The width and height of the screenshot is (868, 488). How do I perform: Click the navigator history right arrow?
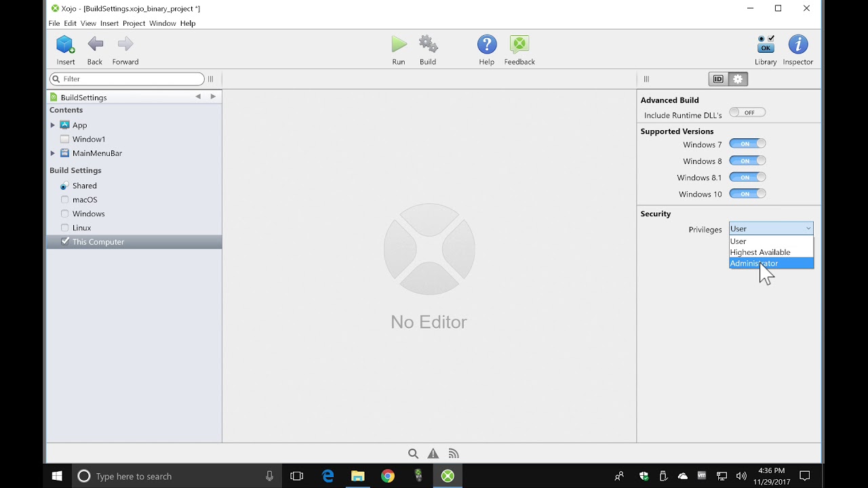213,97
